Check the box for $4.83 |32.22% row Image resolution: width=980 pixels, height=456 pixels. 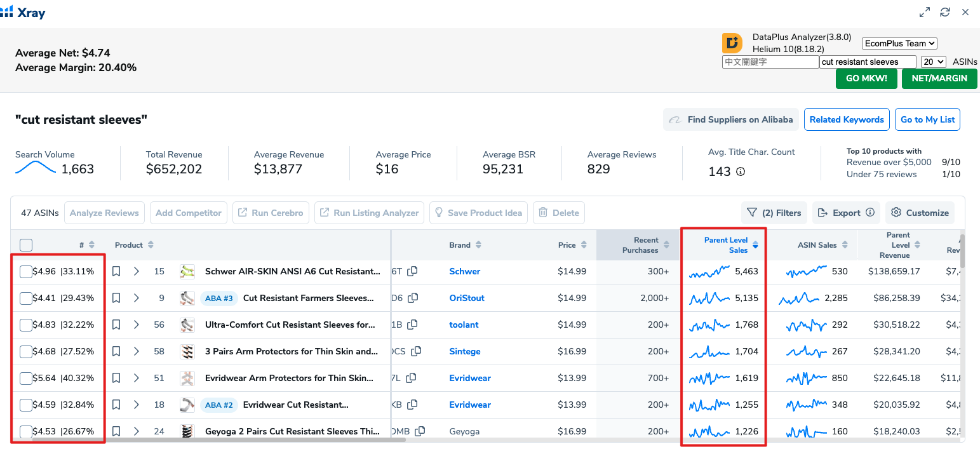26,325
